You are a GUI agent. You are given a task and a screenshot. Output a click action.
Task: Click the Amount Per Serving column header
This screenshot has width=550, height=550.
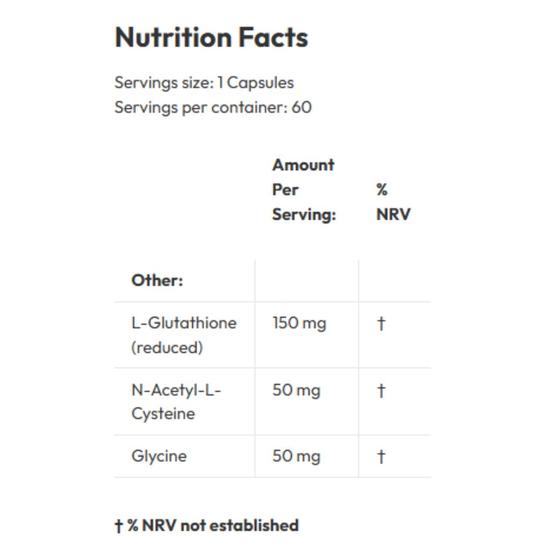click(304, 189)
